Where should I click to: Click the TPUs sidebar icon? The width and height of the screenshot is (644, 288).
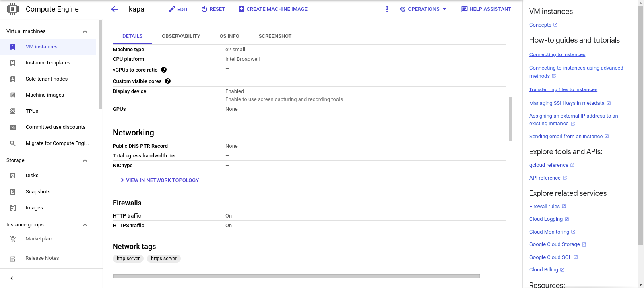[x=13, y=111]
